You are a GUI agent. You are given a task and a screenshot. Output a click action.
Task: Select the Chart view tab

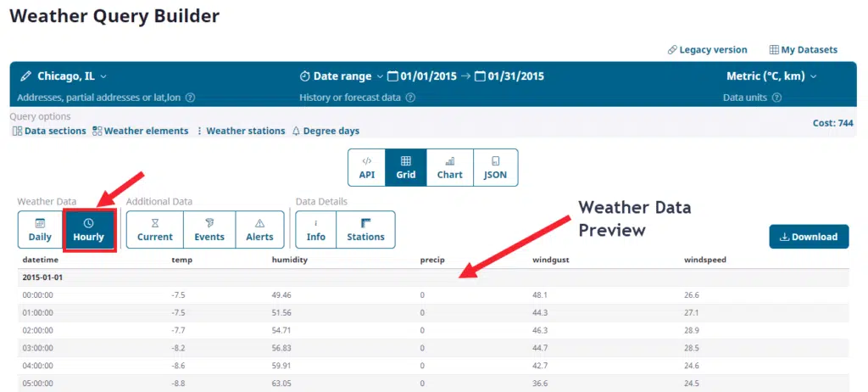coord(449,167)
